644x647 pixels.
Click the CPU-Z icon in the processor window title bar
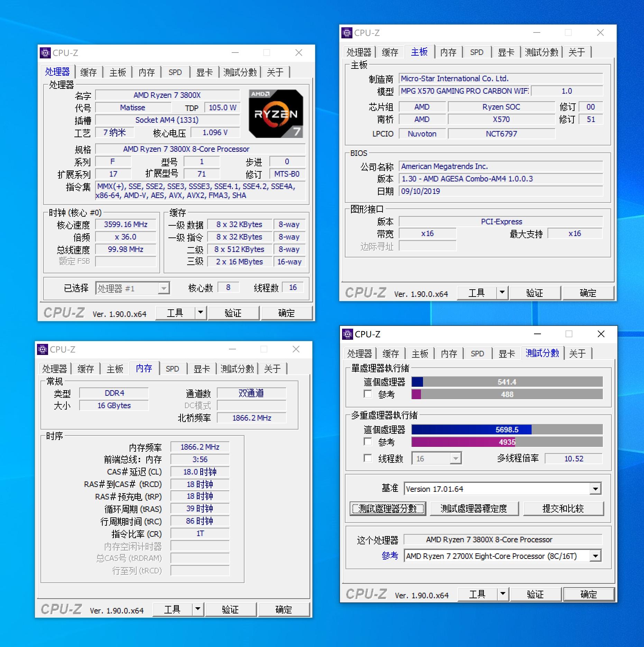(45, 53)
